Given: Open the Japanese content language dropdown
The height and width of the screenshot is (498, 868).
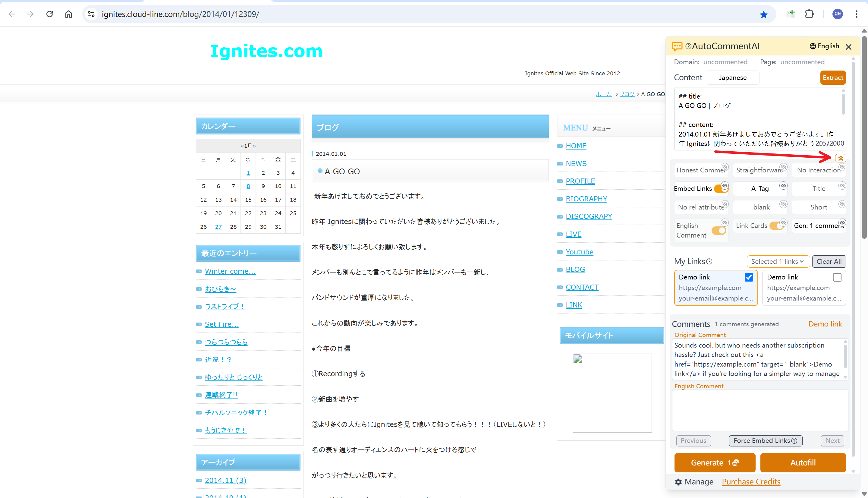Looking at the screenshot, I should (x=733, y=78).
